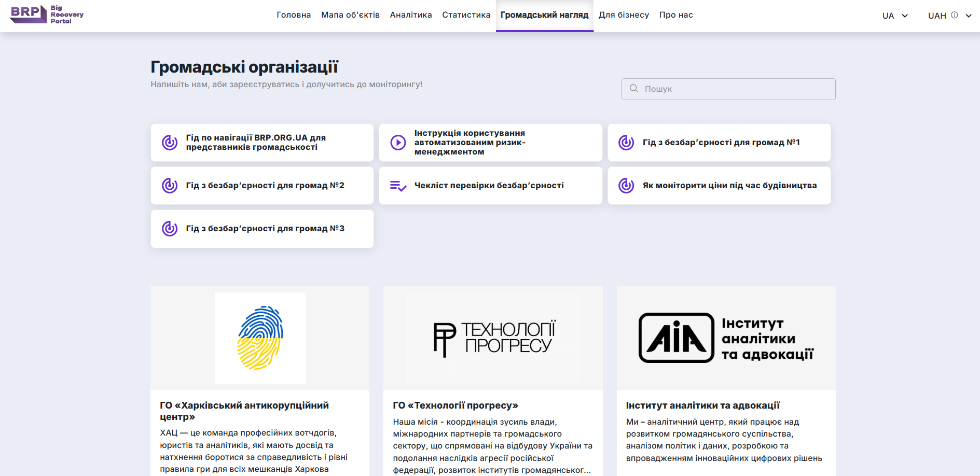Viewport: 980px width, 476px height.
Task: Switch to the Аналітика section
Action: coord(411,15)
